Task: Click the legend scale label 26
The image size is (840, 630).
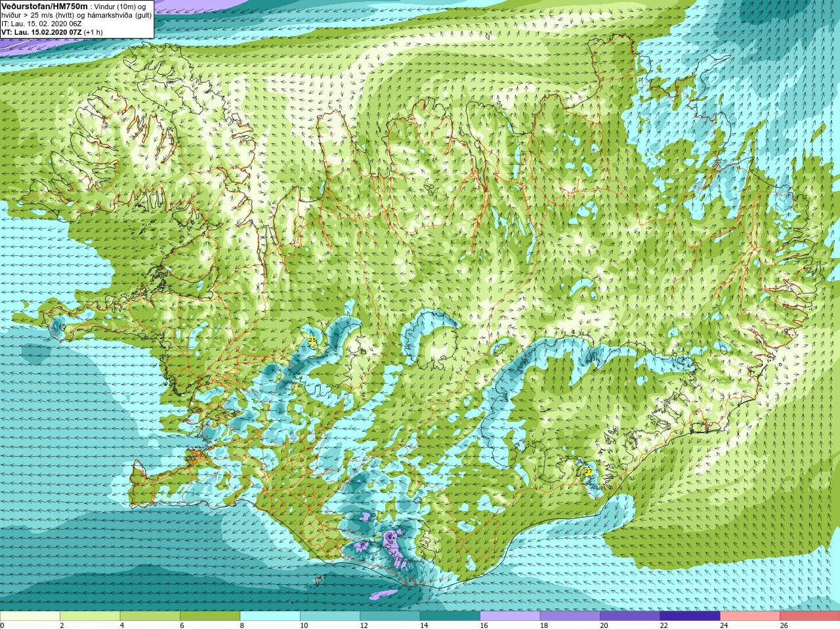Action: coord(784,625)
